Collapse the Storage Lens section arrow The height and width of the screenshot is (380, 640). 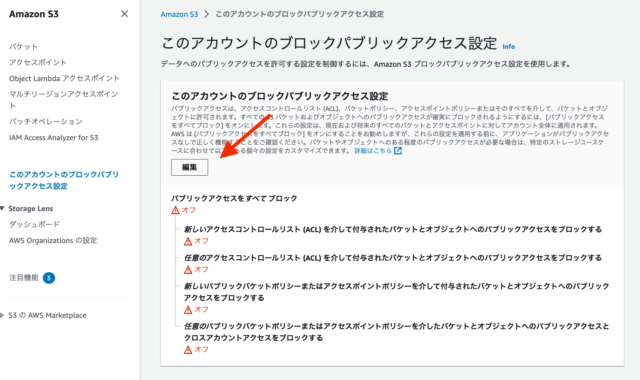tap(2, 209)
